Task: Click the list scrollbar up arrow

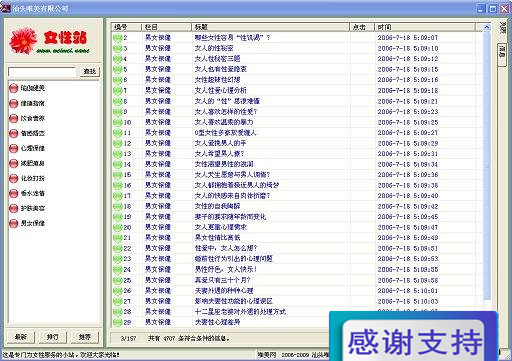Action: point(487,27)
